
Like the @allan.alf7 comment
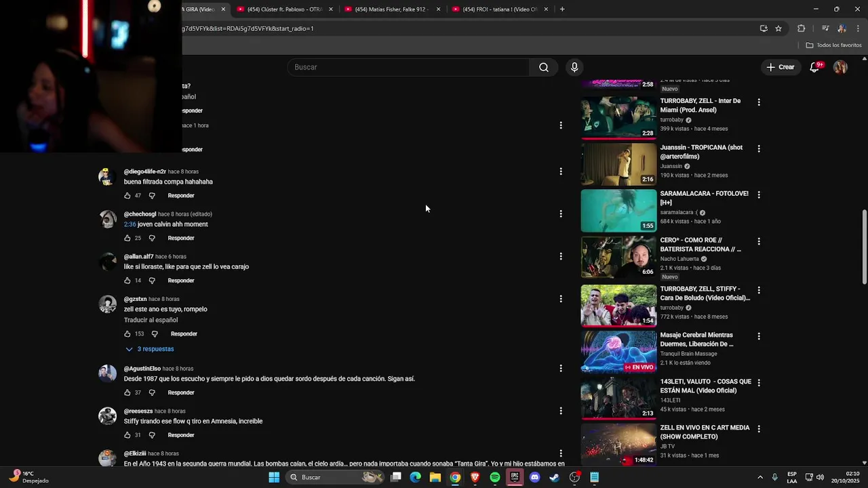(127, 281)
